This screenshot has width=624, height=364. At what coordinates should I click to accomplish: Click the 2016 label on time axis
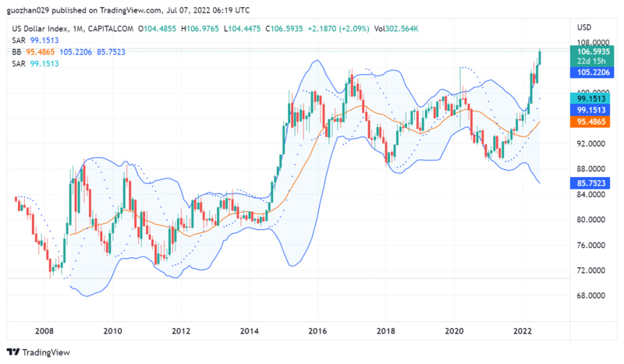tap(318, 330)
